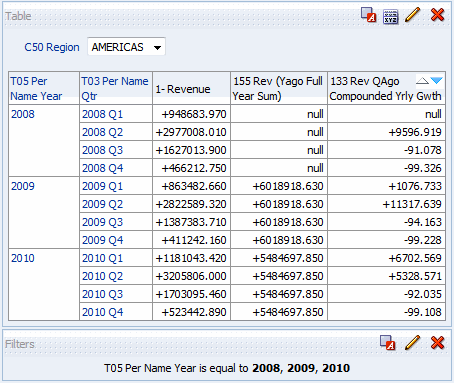Click the T03 Per Name Qtr column header
Screen dimensions: 454x383
[115, 89]
